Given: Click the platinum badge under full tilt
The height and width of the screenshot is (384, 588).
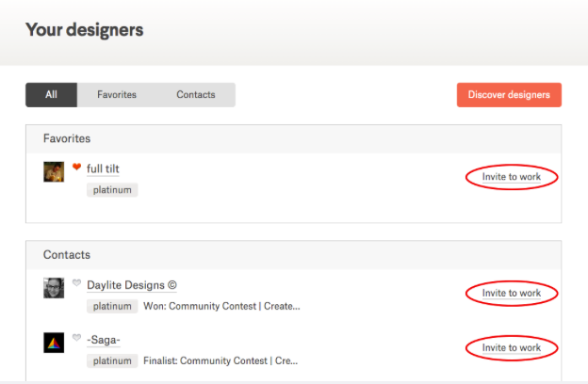Looking at the screenshot, I should 112,190.
